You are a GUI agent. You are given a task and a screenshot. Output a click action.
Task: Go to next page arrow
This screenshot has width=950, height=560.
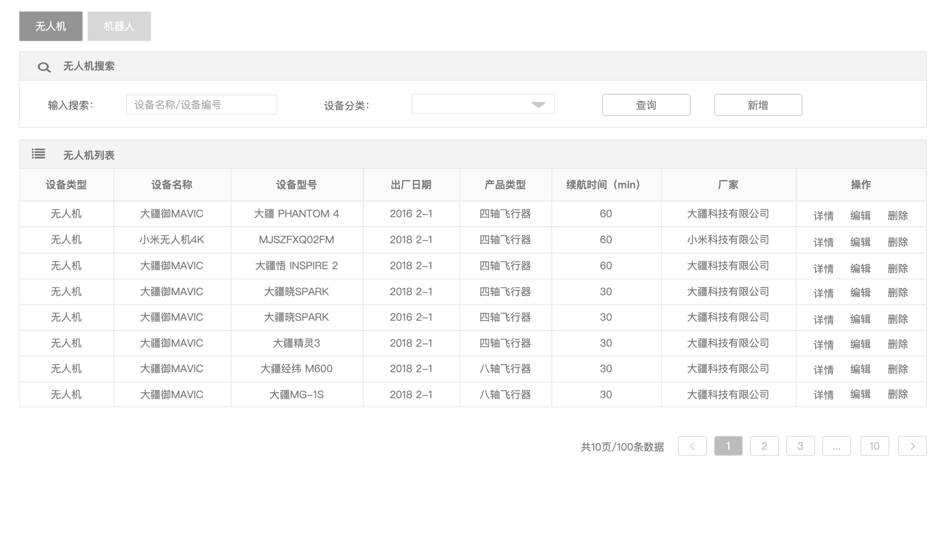click(x=912, y=446)
